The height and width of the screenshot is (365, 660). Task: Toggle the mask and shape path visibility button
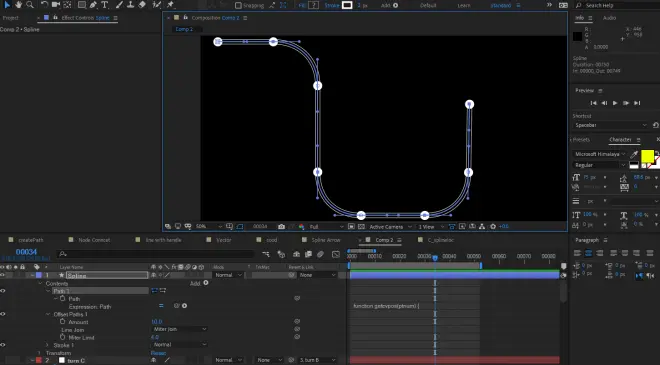(240, 226)
